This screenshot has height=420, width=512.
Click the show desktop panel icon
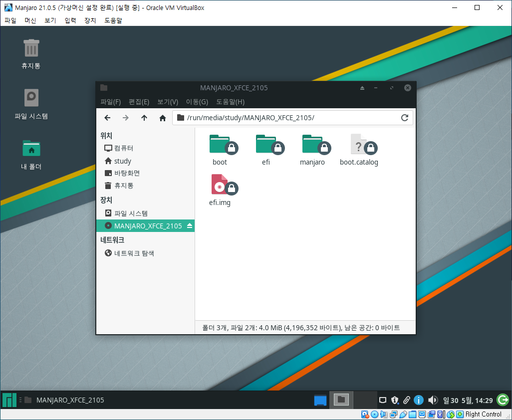tap(320, 400)
